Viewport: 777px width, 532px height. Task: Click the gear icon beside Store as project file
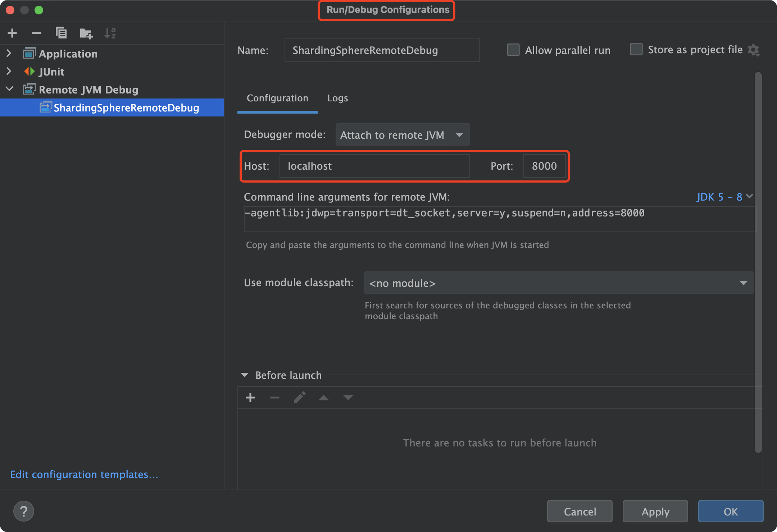753,50
